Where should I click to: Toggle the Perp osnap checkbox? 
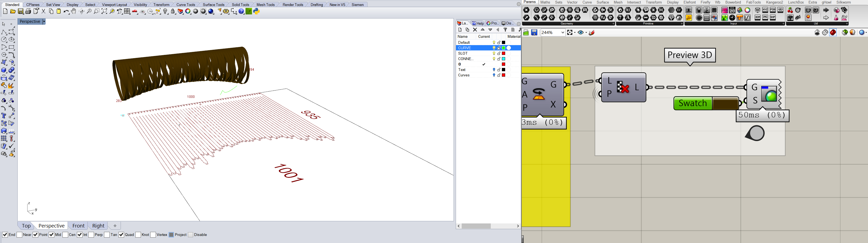pyautogui.click(x=91, y=235)
